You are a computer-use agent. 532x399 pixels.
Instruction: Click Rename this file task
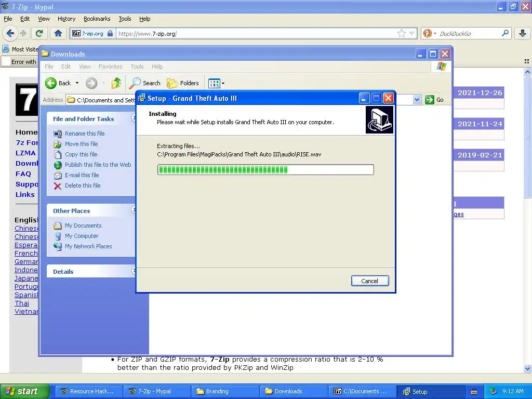pyautogui.click(x=85, y=134)
